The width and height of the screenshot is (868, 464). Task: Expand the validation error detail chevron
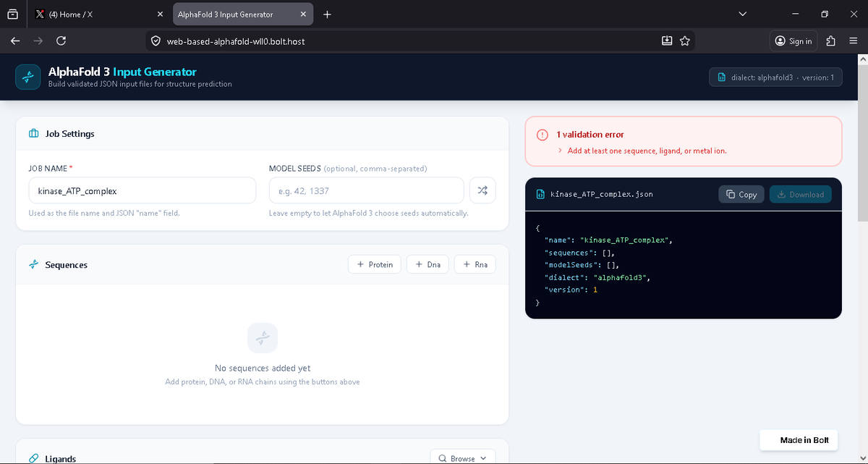point(561,151)
